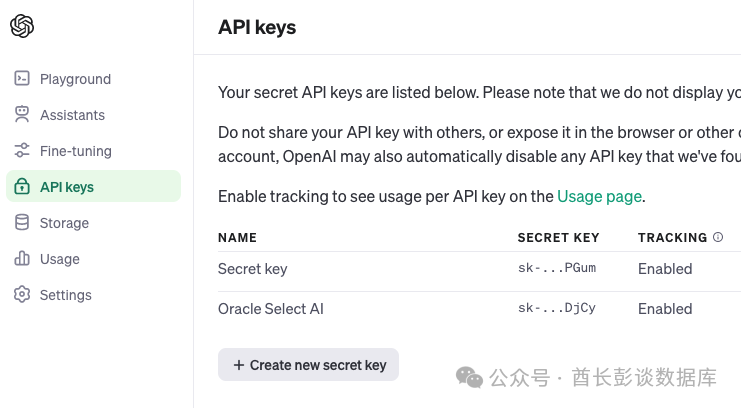Select the Oracle Select AI key row
Viewport: 741px width, 408px height.
[x=271, y=309]
